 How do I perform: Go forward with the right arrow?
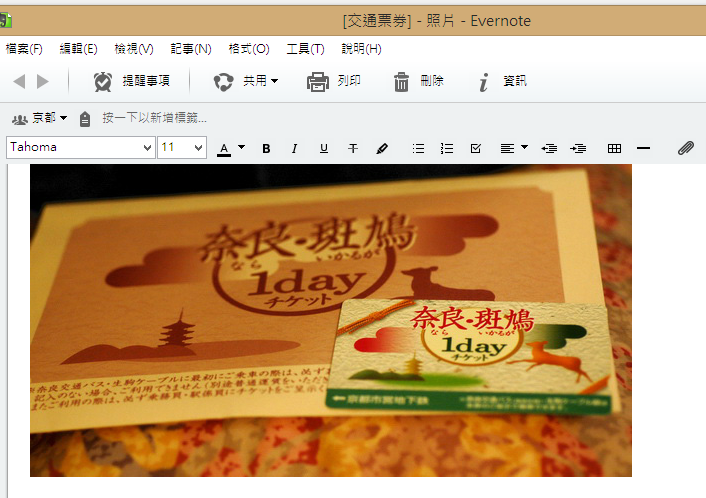(x=43, y=81)
